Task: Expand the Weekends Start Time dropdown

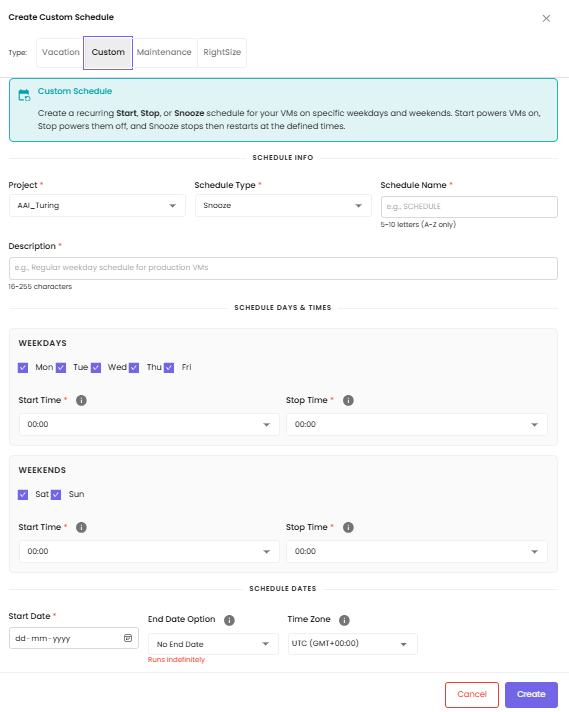Action: click(x=149, y=551)
